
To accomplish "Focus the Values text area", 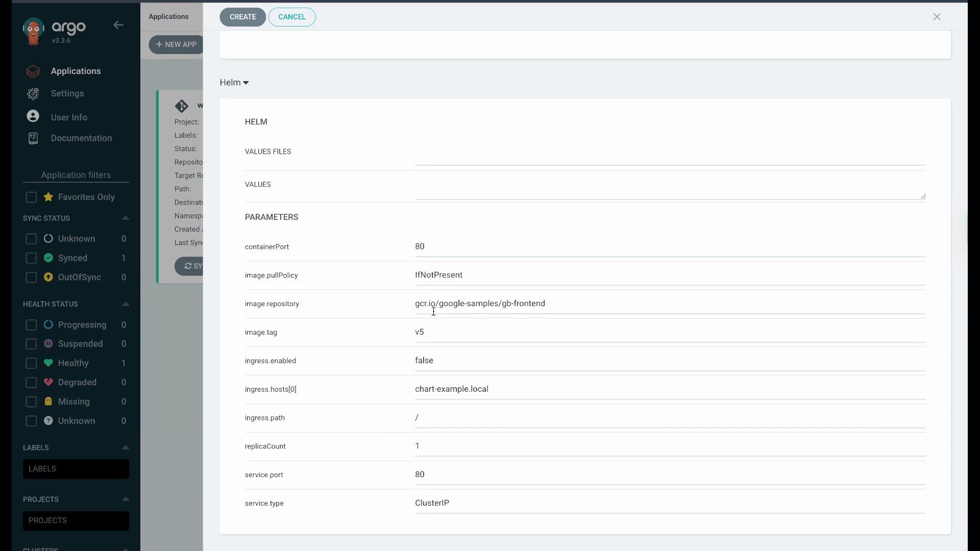I will pos(670,189).
